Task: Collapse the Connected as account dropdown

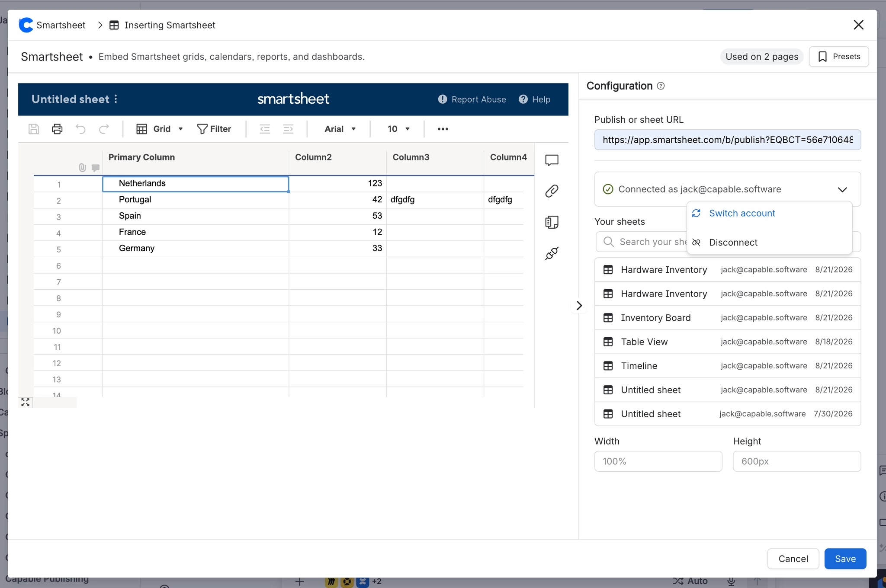Action: point(842,189)
